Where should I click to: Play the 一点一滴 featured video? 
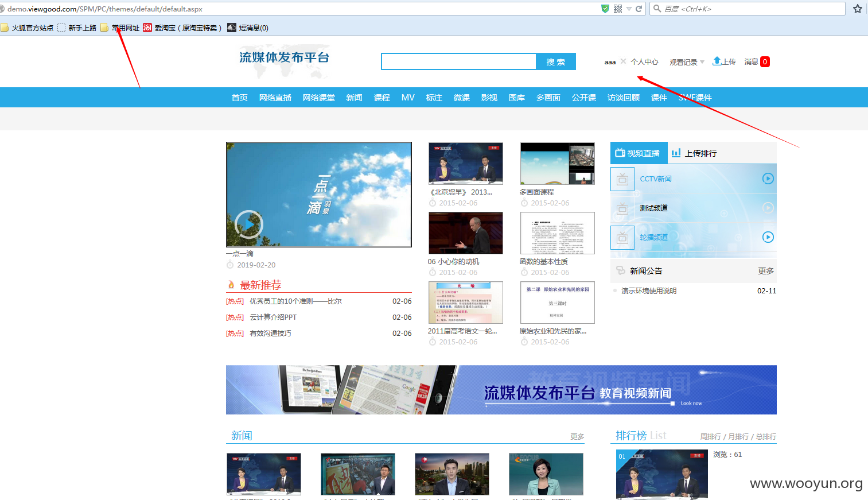pyautogui.click(x=249, y=224)
